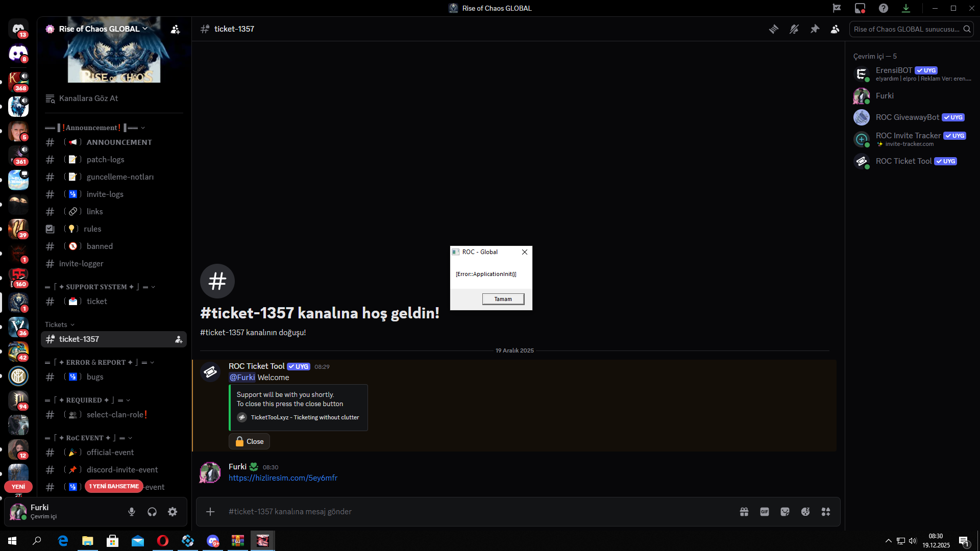This screenshot has height=551, width=980.
Task: Open Furki user panel avatar at bottom
Action: coord(18,512)
